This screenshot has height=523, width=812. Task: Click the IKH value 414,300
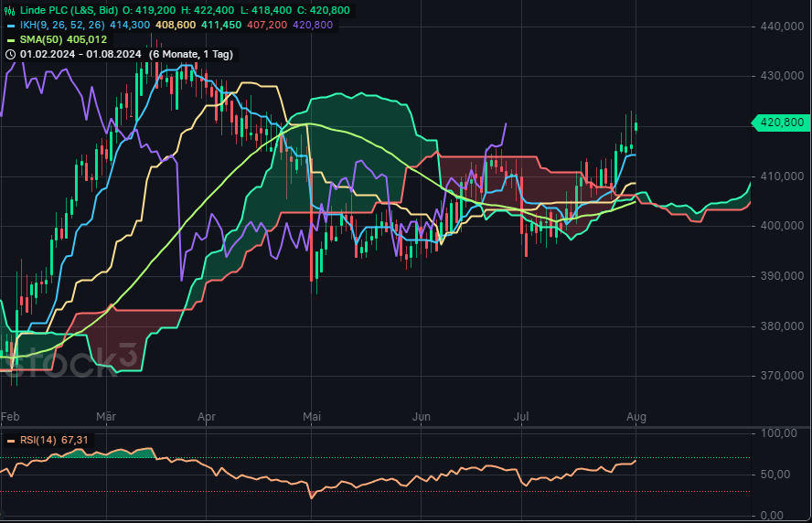[x=130, y=25]
